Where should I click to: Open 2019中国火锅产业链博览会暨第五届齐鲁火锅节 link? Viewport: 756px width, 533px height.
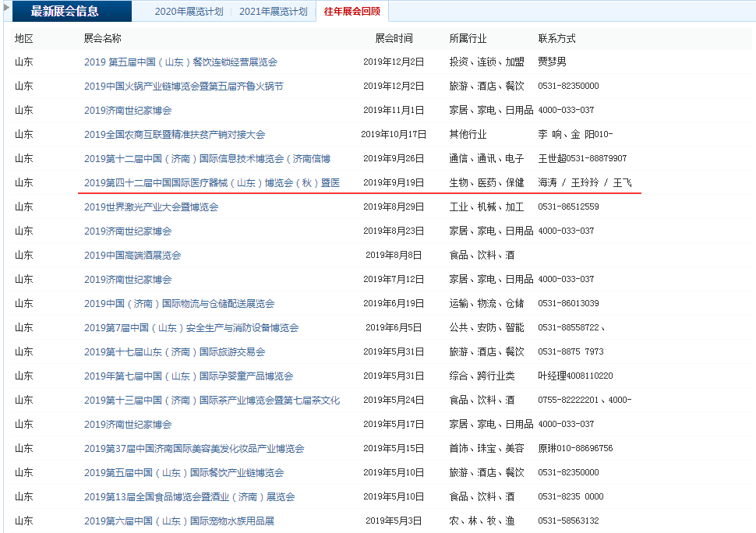click(x=183, y=86)
